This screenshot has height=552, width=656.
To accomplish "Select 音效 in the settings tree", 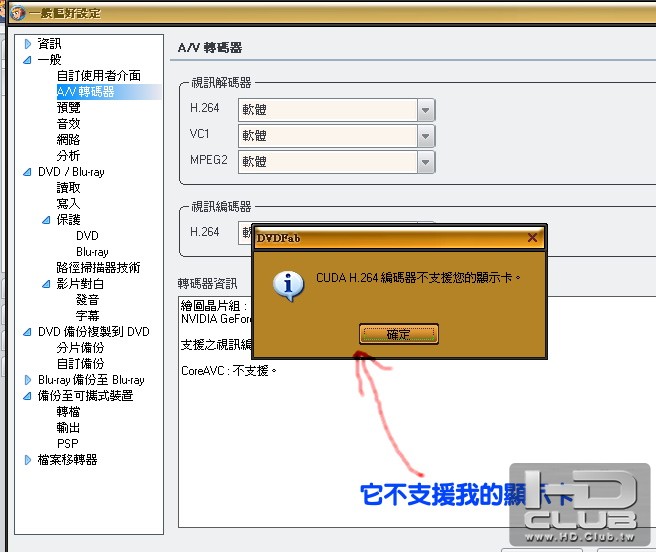I will point(68,124).
